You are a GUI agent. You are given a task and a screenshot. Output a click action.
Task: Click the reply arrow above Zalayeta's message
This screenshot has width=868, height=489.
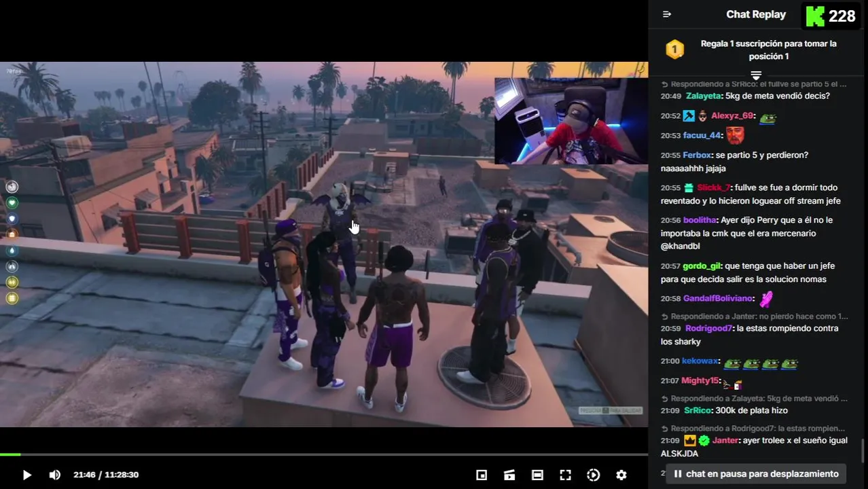coord(665,84)
